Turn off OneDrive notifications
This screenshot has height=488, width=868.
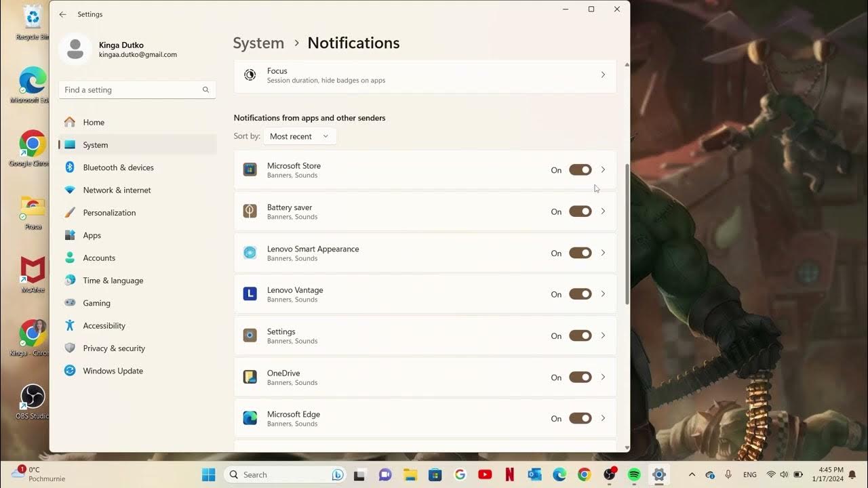coord(580,377)
